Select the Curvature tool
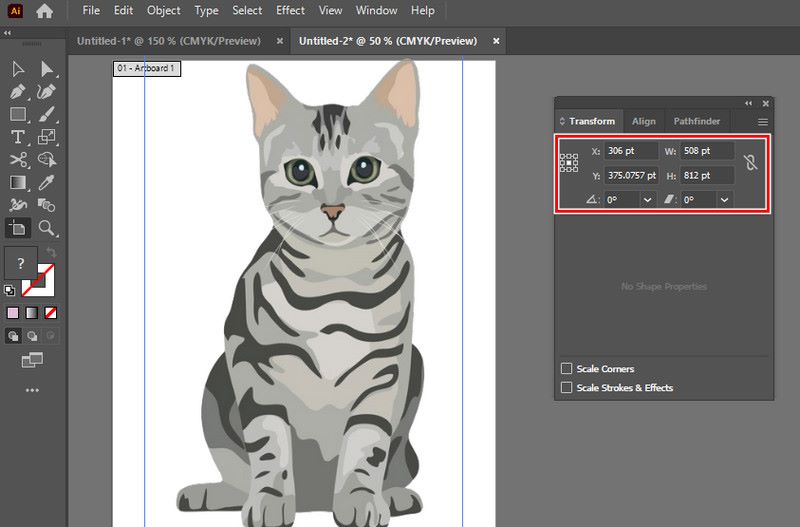 pyautogui.click(x=47, y=92)
